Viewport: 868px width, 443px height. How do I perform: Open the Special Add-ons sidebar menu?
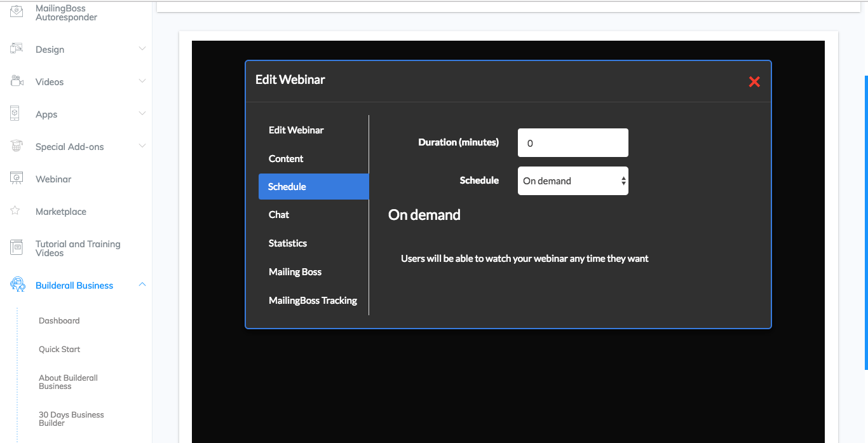[69, 147]
